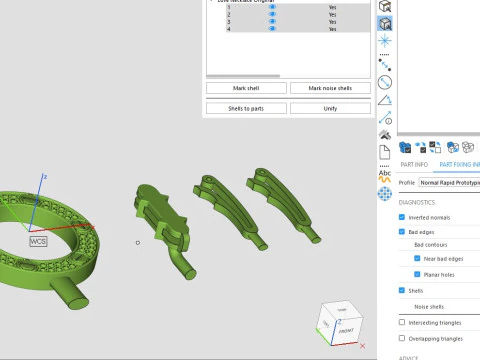Image resolution: width=480 pixels, height=360 pixels.
Task: Click the gray outlined cubes icon
Action: [468, 147]
